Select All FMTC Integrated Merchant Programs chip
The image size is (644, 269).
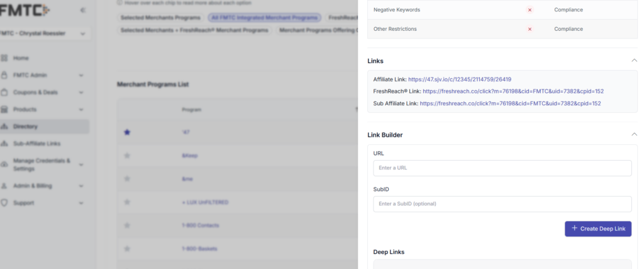click(x=265, y=18)
